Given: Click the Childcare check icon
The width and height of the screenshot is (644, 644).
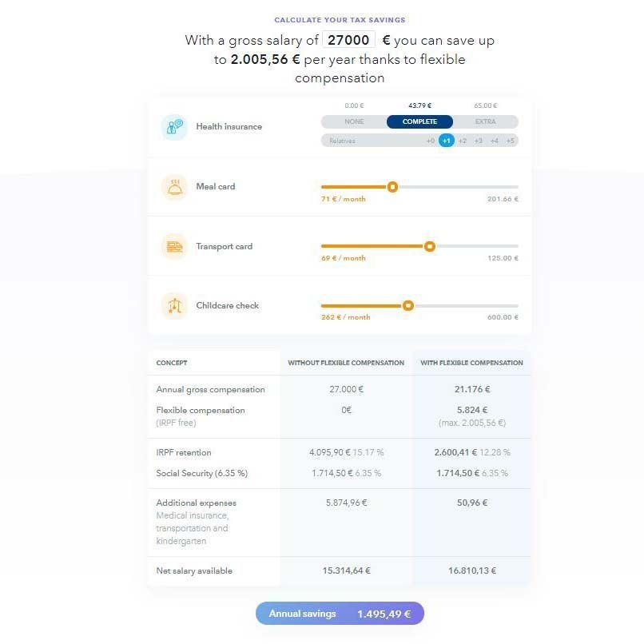Looking at the screenshot, I should pos(174,306).
